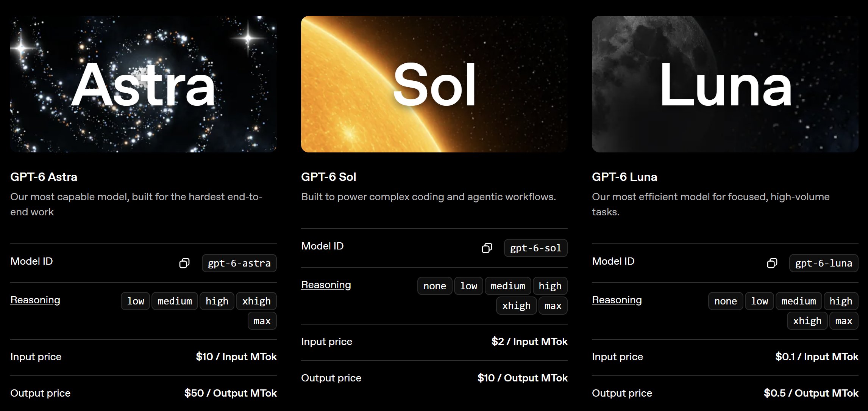Image resolution: width=868 pixels, height=411 pixels.
Task: Click the Sol sun banner image
Action: pos(434,84)
